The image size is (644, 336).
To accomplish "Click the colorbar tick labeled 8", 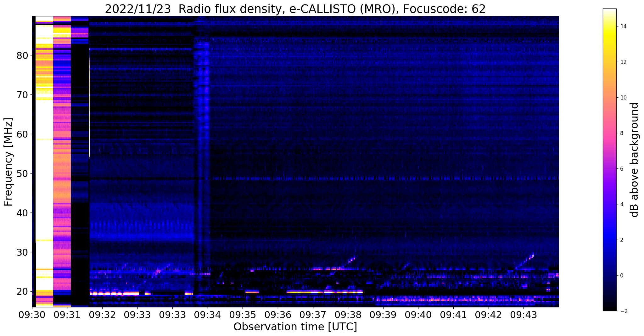I will coord(621,133).
